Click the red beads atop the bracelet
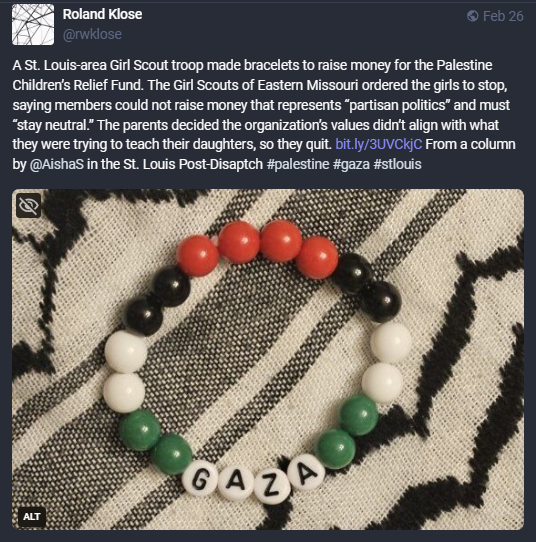Image resolution: width=536 pixels, height=542 pixels. tap(257, 249)
